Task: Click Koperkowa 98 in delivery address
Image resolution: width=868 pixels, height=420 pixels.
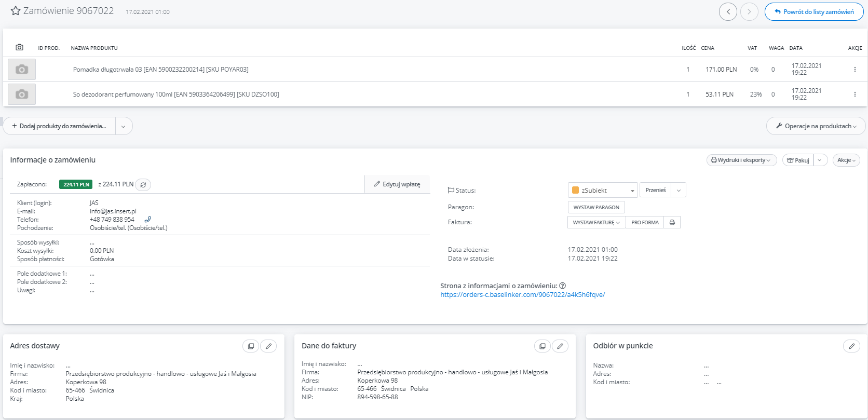Action: pyautogui.click(x=86, y=382)
